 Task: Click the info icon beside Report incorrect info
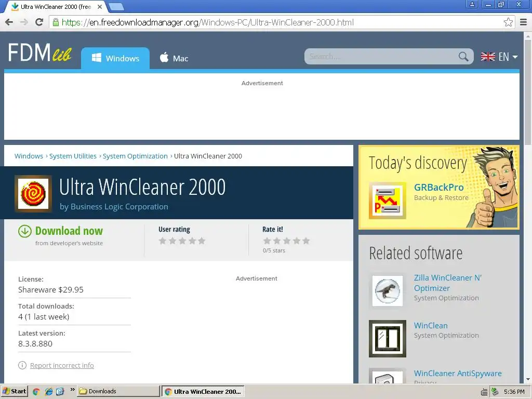point(22,365)
